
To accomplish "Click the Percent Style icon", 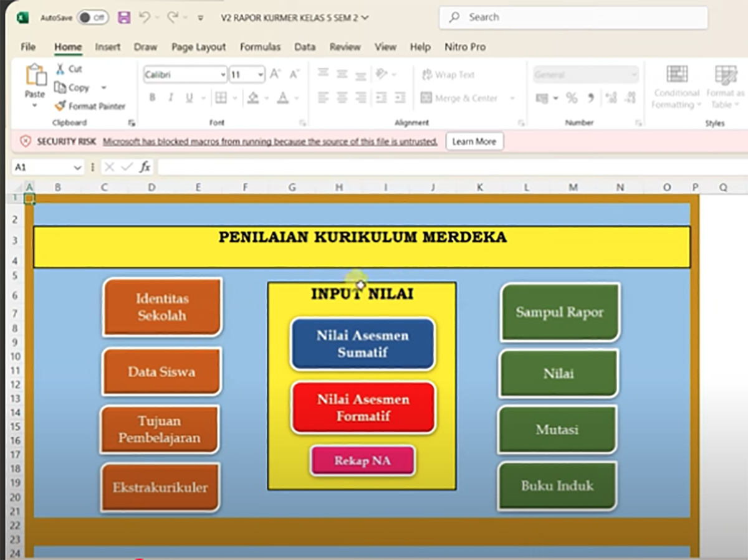I will click(572, 98).
